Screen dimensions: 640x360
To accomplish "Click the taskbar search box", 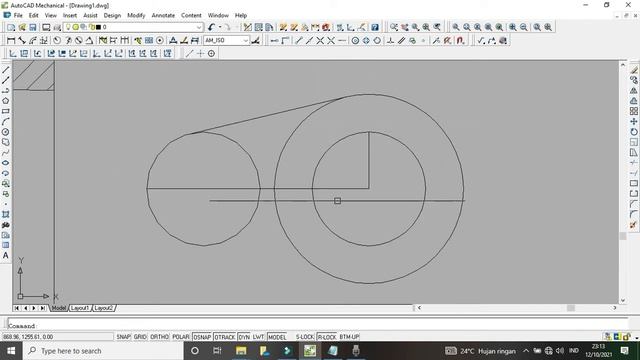I will click(103, 351).
